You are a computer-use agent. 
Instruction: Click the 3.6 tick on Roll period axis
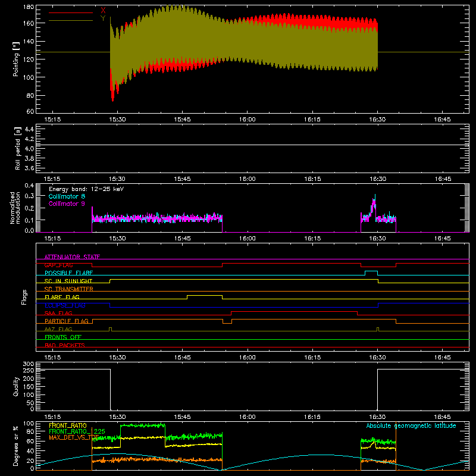pyautogui.click(x=29, y=168)
